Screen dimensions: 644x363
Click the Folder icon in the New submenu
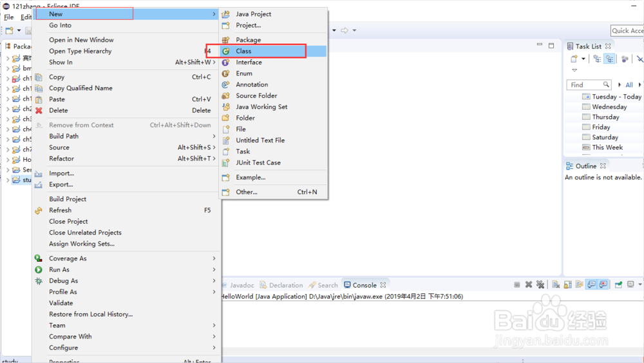click(225, 117)
